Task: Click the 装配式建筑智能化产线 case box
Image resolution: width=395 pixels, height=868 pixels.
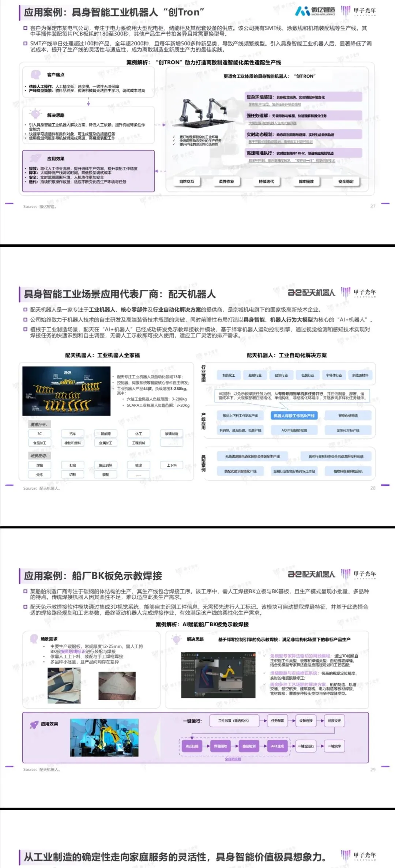Action: (240, 471)
